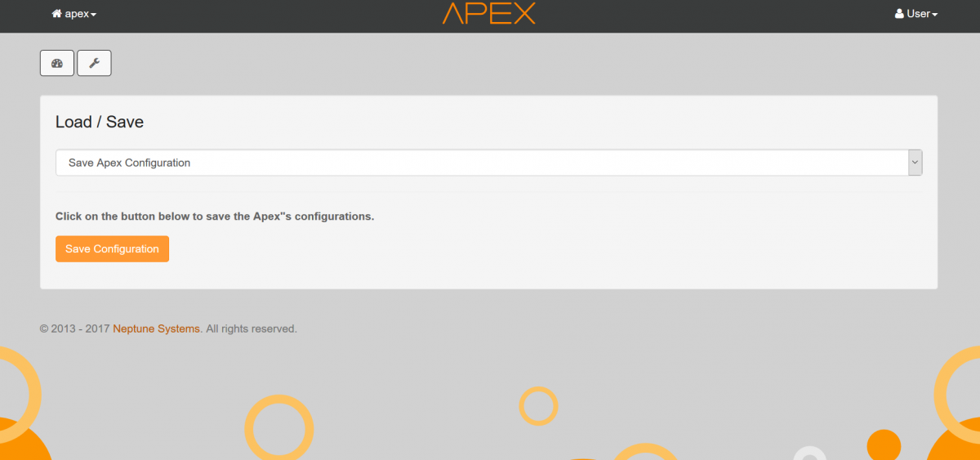Click the chevron arrow on the select box
This screenshot has width=980, height=460.
click(x=915, y=163)
